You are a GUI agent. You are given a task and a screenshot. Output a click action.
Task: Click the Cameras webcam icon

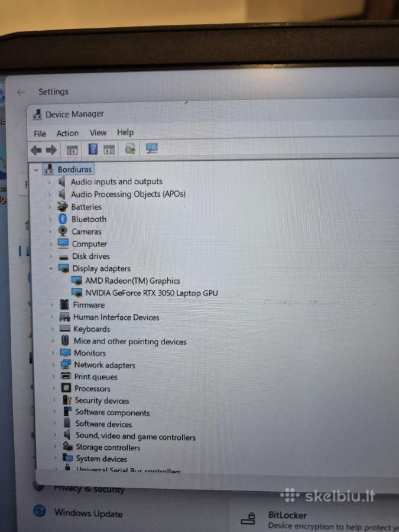[x=63, y=231]
